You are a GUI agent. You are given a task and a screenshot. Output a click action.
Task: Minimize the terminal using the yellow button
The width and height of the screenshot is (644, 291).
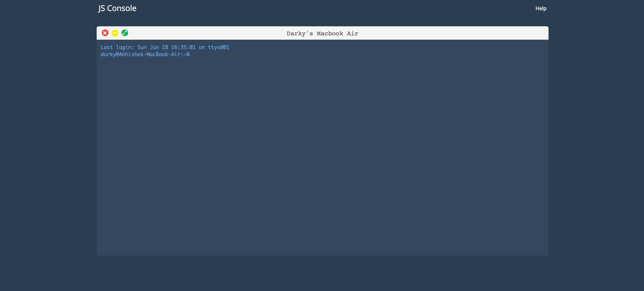[x=115, y=33]
